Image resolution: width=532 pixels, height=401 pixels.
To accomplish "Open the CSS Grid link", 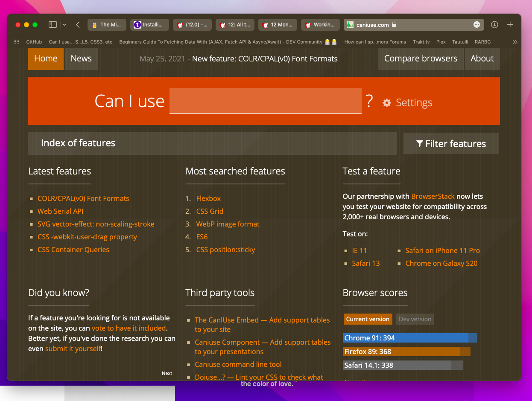I will coord(210,211).
